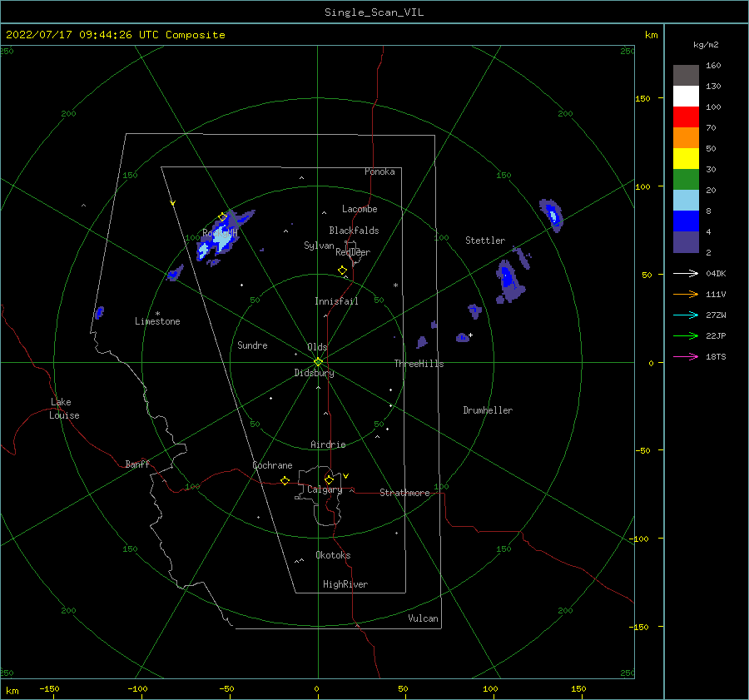Viewport: 749px width, 700px height.
Task: Click the Okotoks label
Action: point(333,555)
